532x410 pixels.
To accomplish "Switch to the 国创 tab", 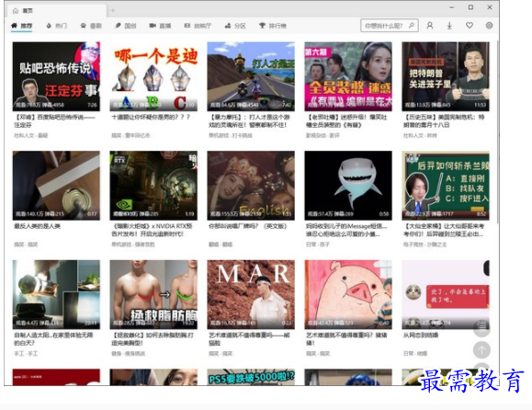I will (126, 26).
